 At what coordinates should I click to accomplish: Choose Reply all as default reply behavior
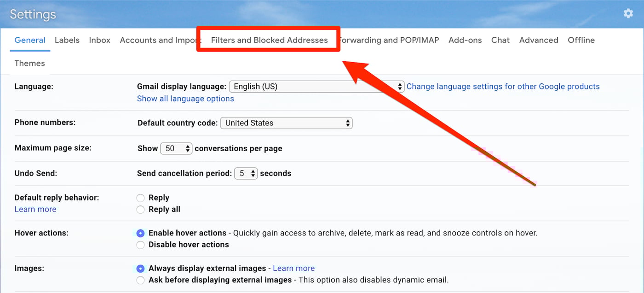(140, 209)
